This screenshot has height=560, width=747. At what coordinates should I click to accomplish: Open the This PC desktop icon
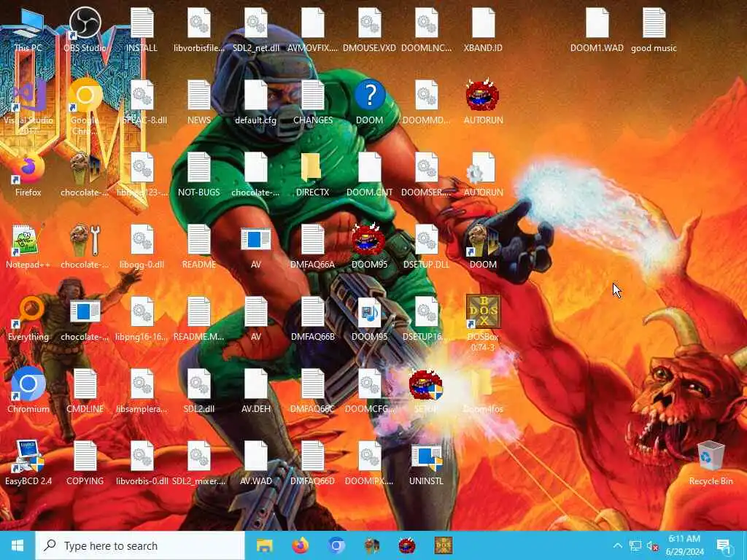coord(28,29)
